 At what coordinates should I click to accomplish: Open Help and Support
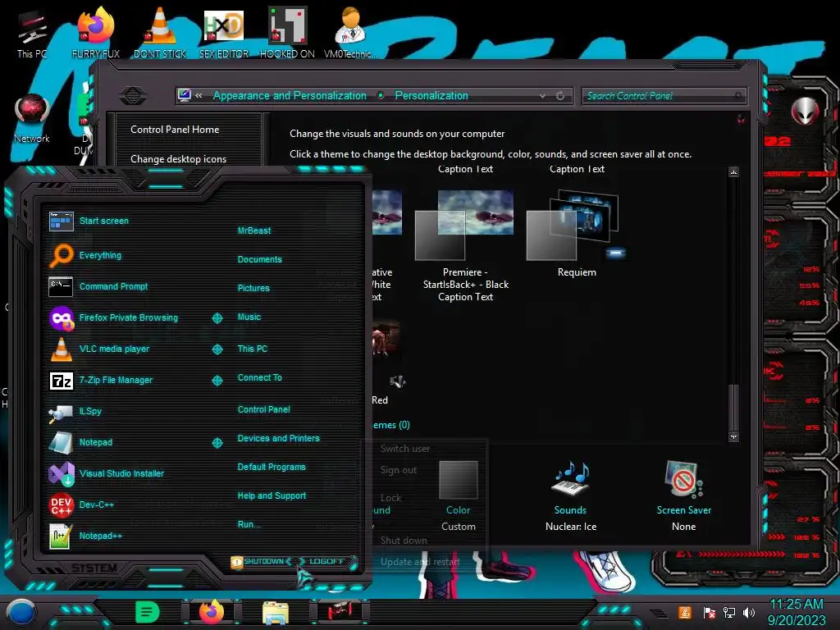click(272, 495)
